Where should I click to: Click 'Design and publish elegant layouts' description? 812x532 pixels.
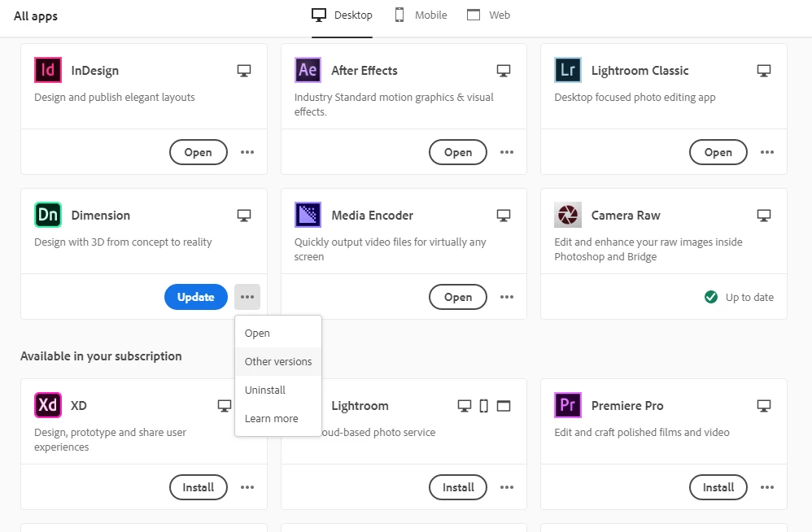point(115,98)
